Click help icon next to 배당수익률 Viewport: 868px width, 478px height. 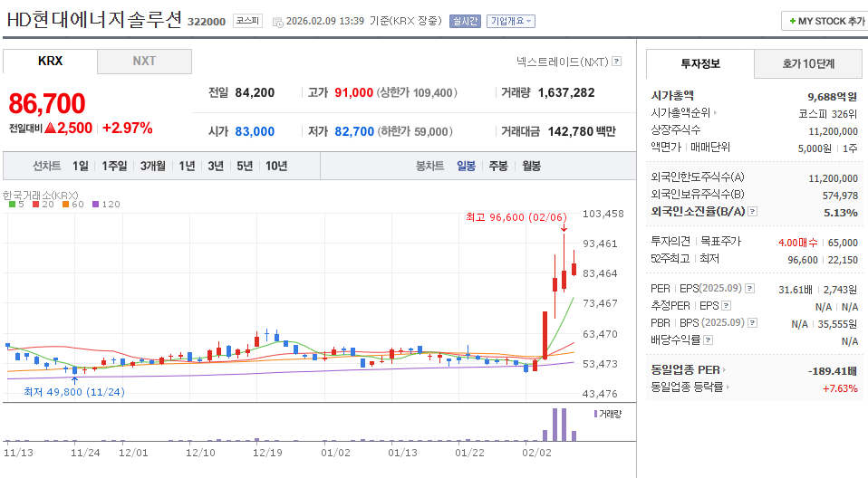[708, 339]
